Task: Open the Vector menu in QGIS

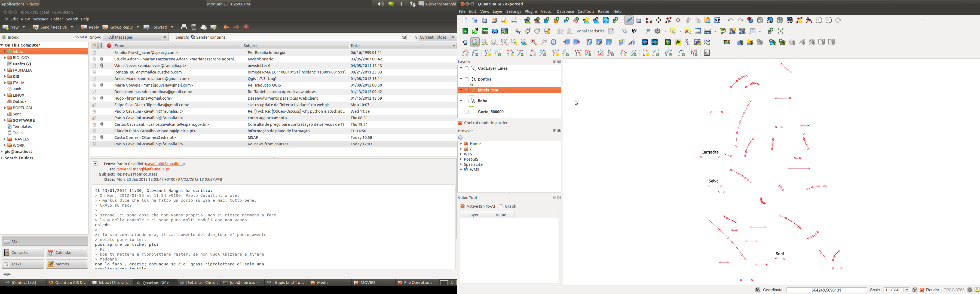Action: coord(547,12)
